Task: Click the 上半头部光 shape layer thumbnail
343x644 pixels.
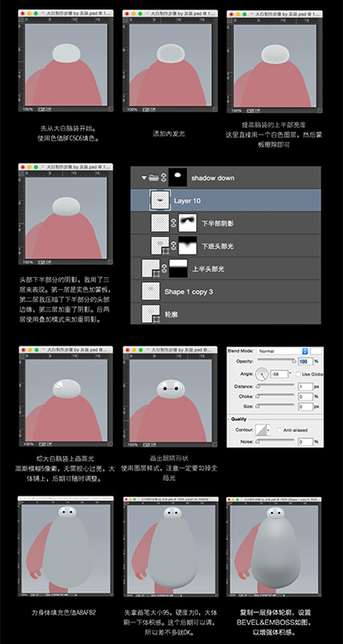Action: 151,268
